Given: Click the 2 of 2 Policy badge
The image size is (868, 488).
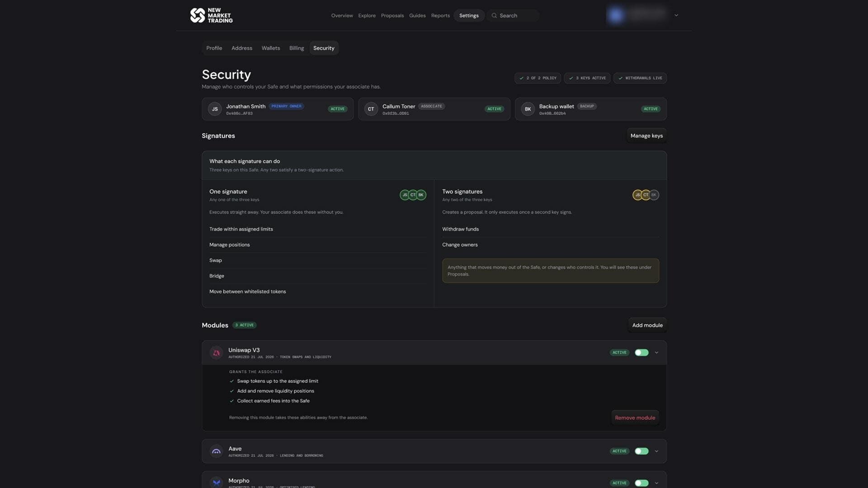Looking at the screenshot, I should [x=538, y=78].
